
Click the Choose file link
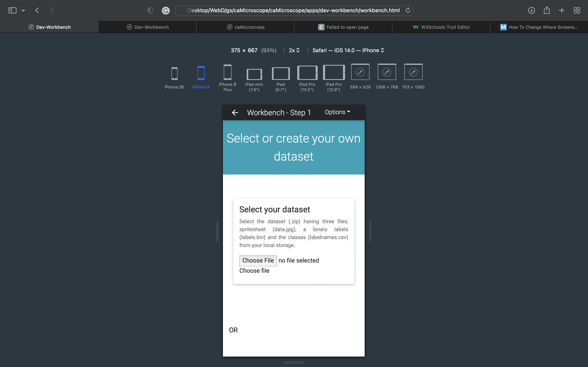pos(254,270)
